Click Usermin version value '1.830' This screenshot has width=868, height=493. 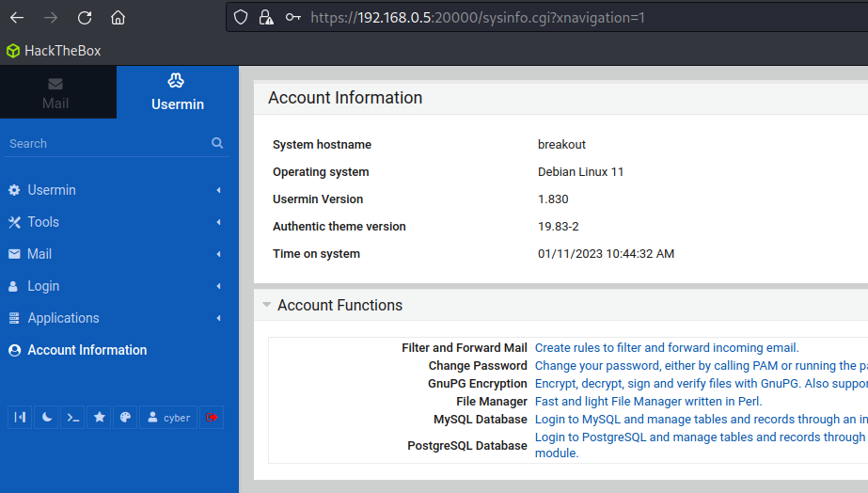pos(553,199)
